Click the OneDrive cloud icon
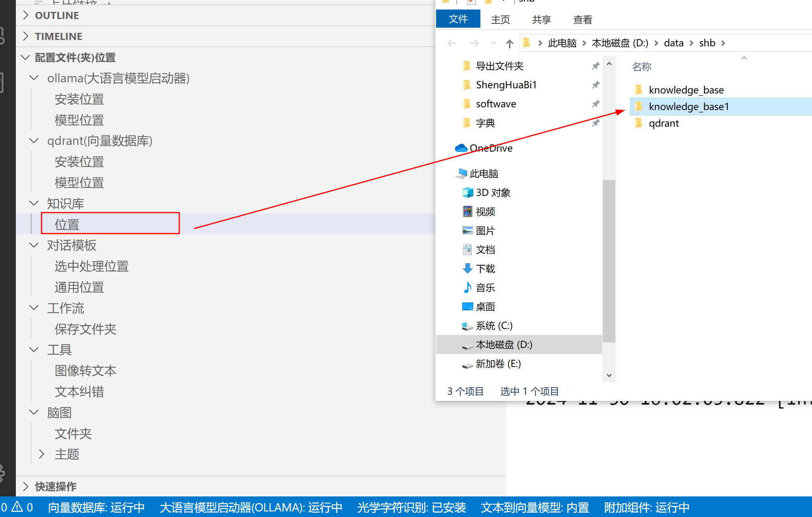Screen dimensions: 812x517 pyautogui.click(x=461, y=148)
